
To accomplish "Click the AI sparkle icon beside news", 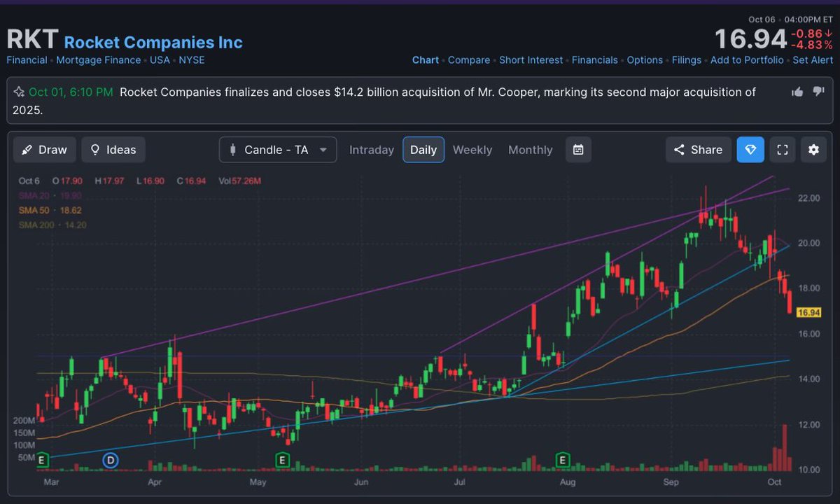I will tap(19, 92).
